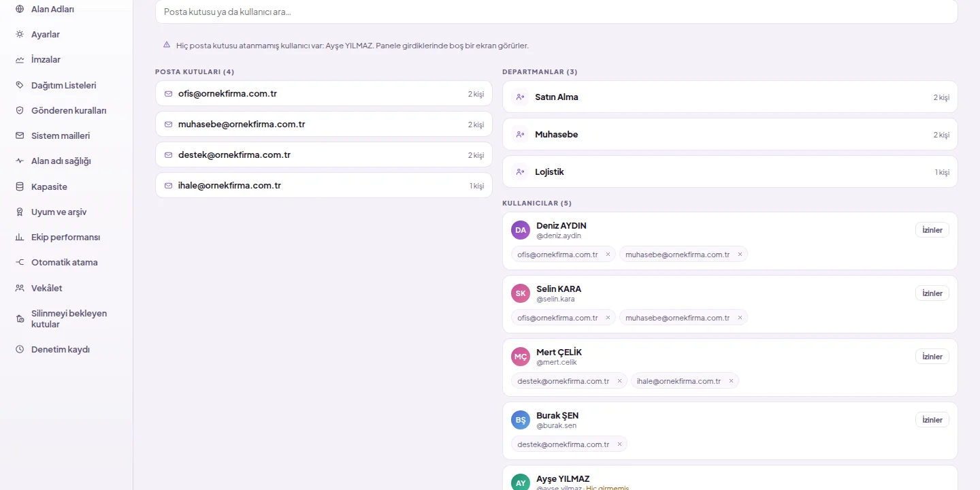Click the Ekip performansı chart icon
980x490 pixels.
tap(20, 238)
